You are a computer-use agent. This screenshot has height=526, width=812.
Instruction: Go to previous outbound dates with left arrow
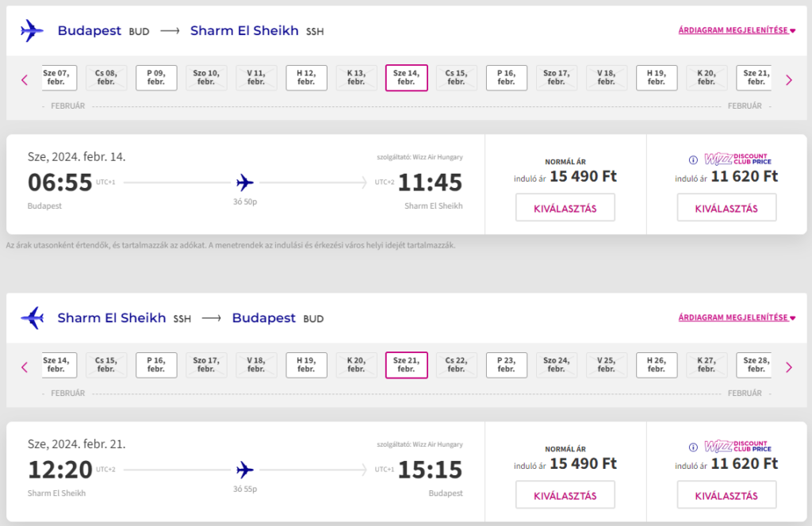point(25,80)
